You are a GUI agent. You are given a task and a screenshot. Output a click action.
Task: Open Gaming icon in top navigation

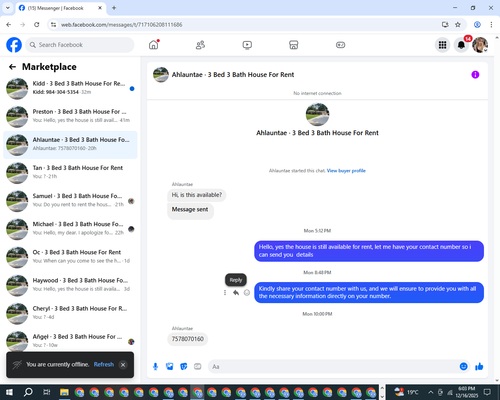[340, 45]
